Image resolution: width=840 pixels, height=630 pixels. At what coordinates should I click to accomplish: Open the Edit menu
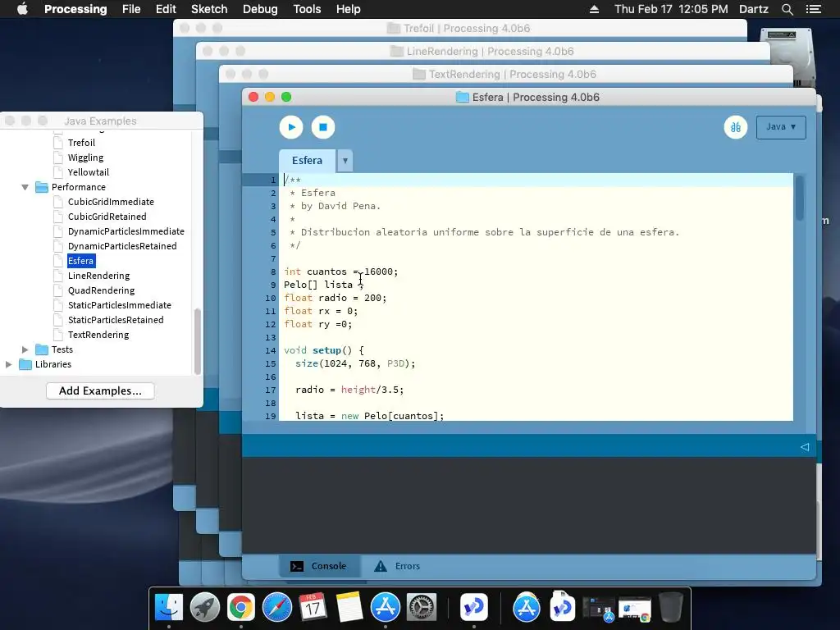(166, 9)
